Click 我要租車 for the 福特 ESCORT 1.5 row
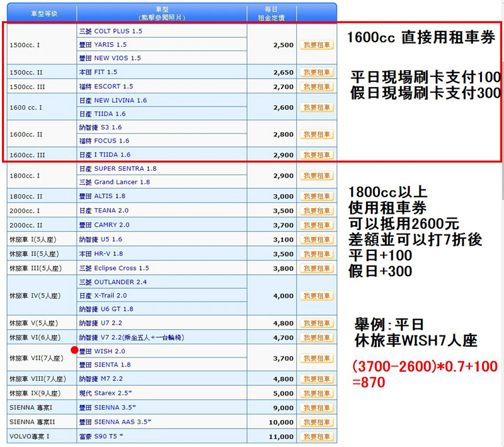Viewport: 504px width, 447px height. point(317,86)
